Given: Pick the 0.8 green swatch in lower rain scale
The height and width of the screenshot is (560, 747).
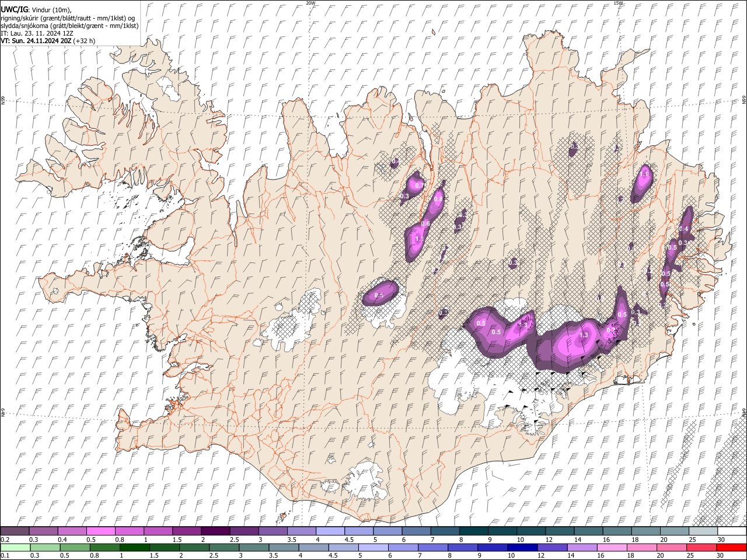Looking at the screenshot, I should pyautogui.click(x=104, y=547).
